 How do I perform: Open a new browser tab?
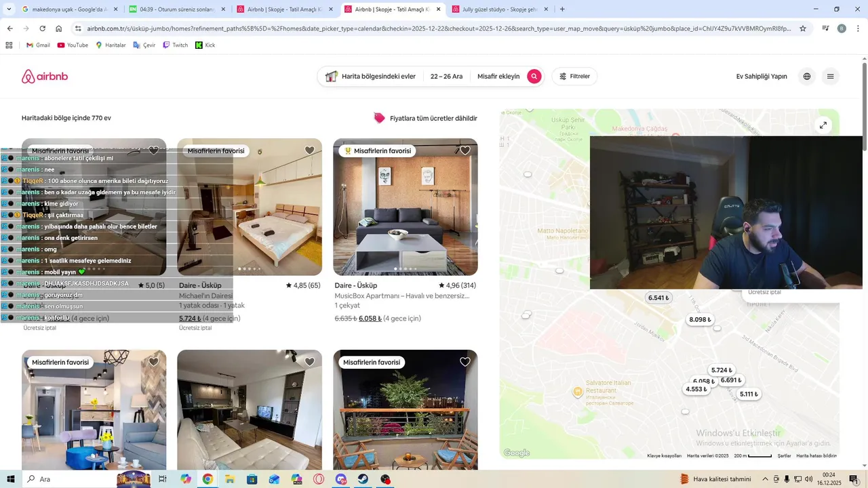[x=562, y=9]
